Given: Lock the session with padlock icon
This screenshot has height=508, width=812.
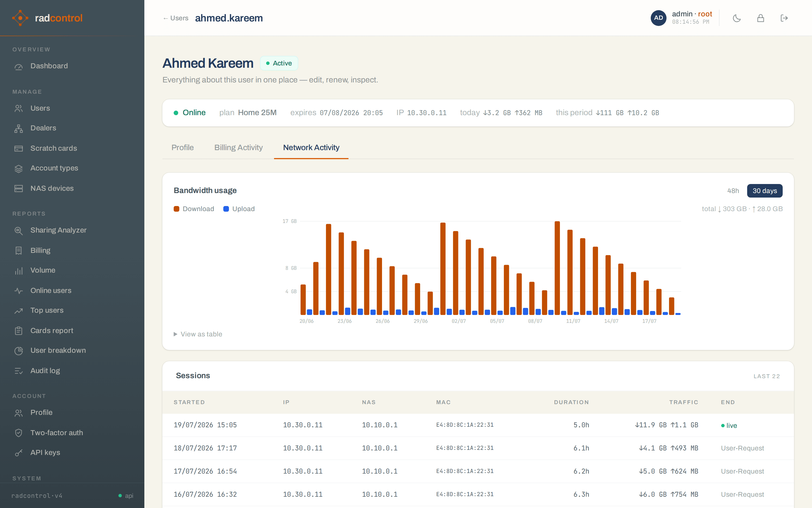Looking at the screenshot, I should point(761,18).
